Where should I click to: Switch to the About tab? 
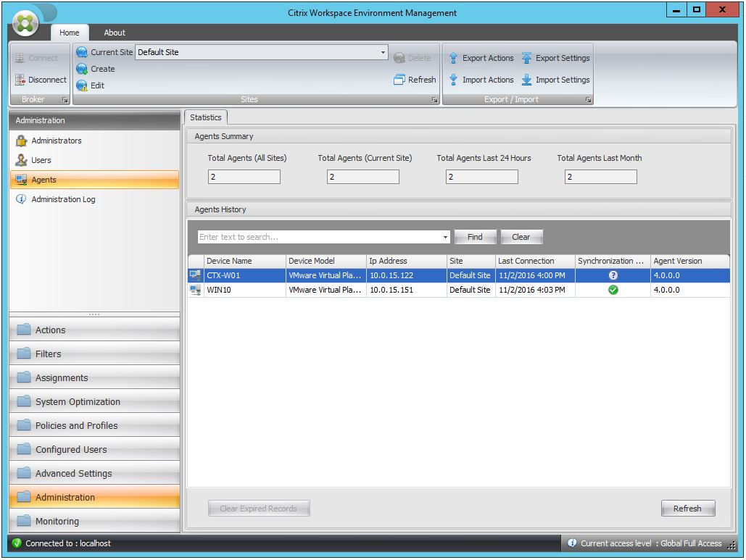(x=114, y=33)
